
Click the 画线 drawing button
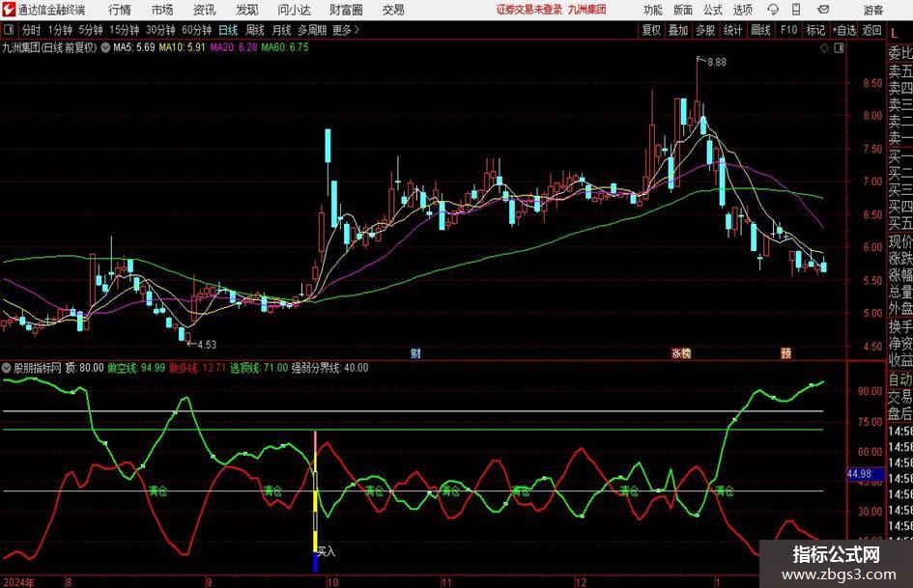(760, 30)
